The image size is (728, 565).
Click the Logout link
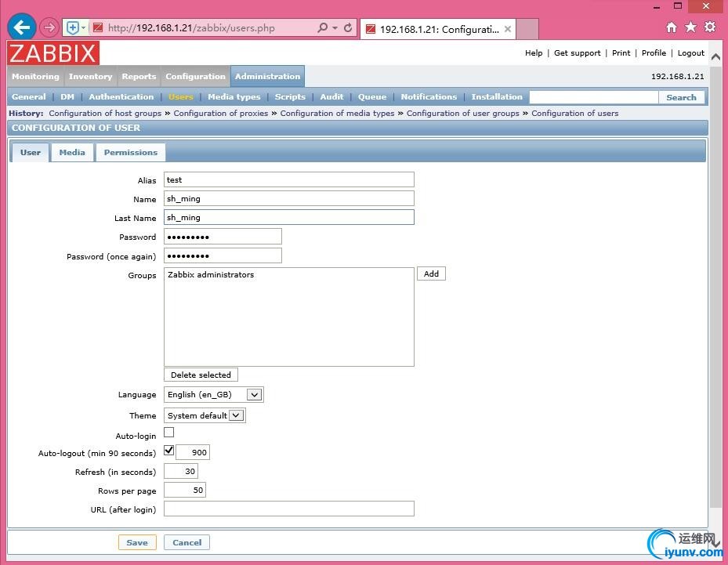pyautogui.click(x=691, y=53)
